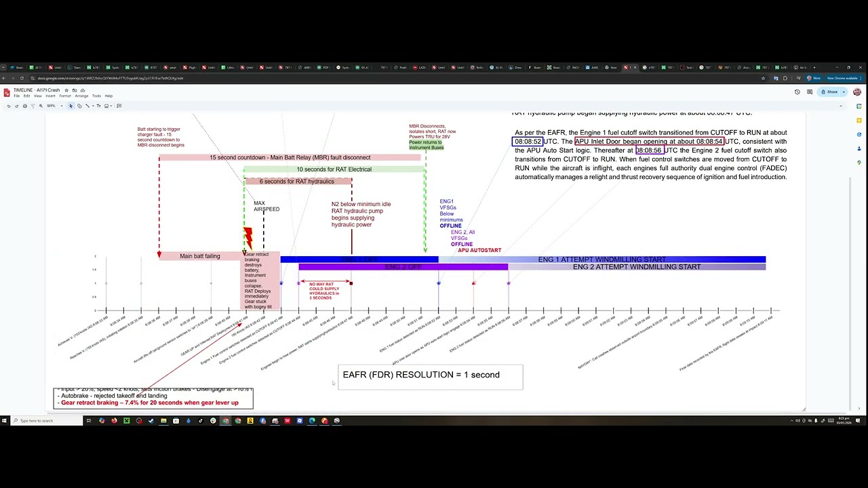Select the 10 seconds for RAT Electrical bar
Screen dimensions: 868x488
[x=334, y=169]
